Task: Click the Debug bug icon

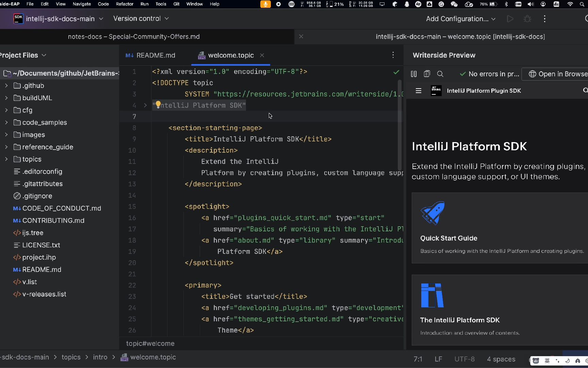Action: click(527, 19)
